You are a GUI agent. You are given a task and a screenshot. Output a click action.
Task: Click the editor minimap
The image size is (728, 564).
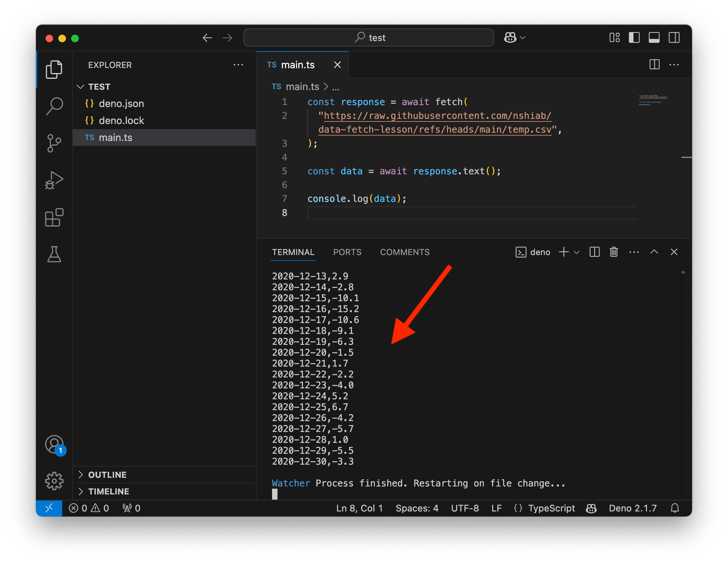click(653, 100)
